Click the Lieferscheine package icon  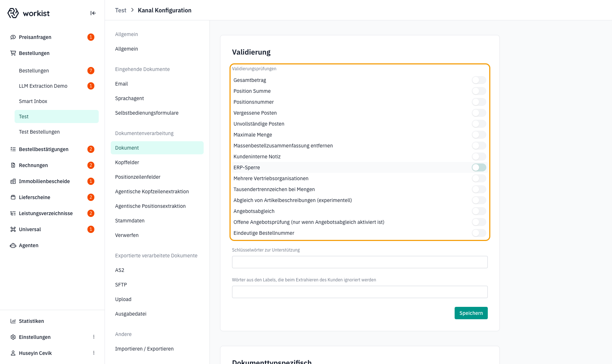tap(13, 197)
